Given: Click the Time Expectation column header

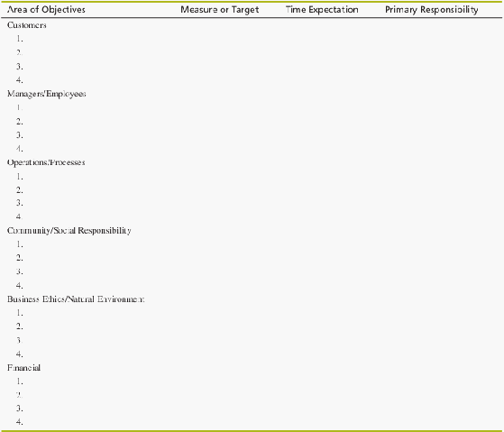Looking at the screenshot, I should [322, 10].
